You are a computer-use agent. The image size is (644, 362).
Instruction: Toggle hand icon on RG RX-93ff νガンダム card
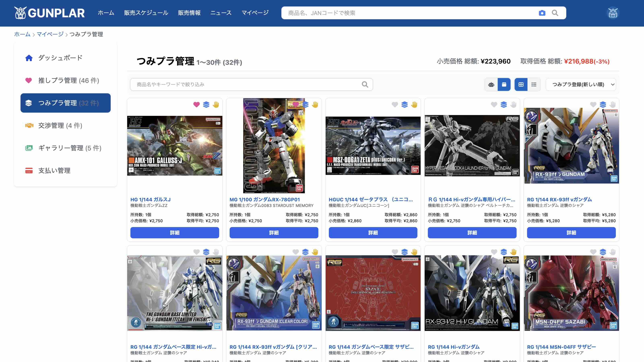pos(613,104)
